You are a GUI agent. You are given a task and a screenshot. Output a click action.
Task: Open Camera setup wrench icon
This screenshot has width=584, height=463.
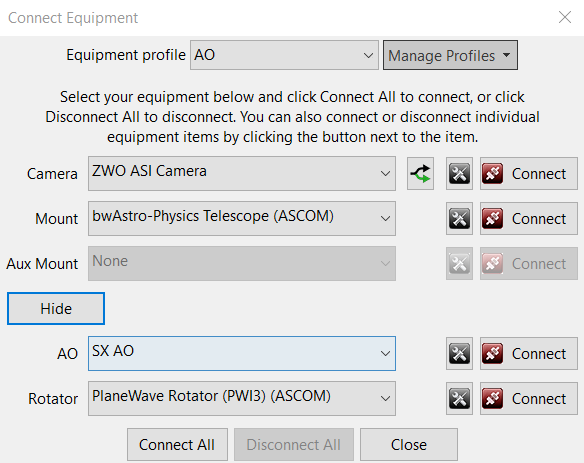(459, 174)
